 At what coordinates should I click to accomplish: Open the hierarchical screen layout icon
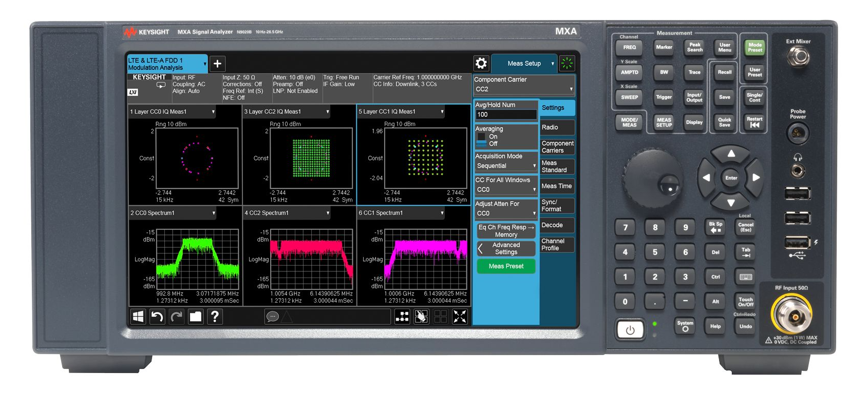tap(402, 317)
